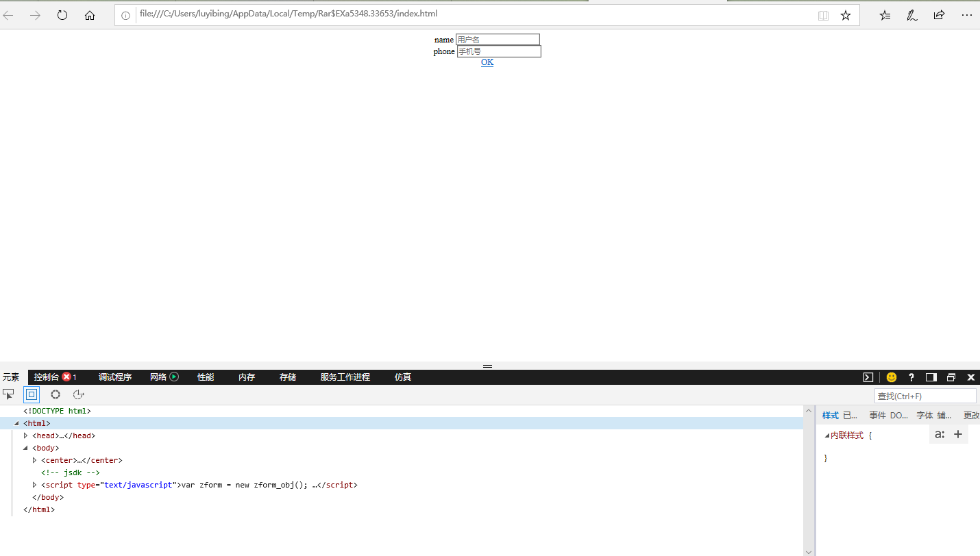Open the 仿真 tab
Screen dimensions: 980x556
pyautogui.click(x=403, y=377)
